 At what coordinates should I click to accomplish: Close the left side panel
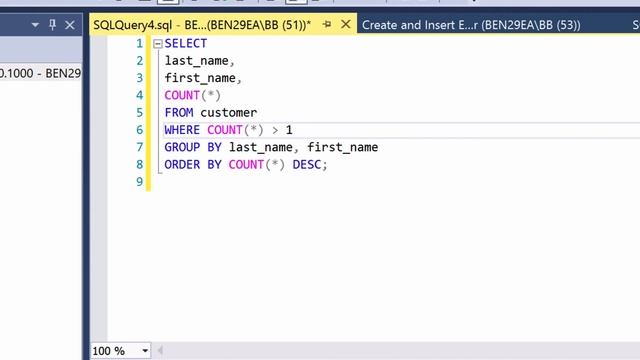point(70,25)
